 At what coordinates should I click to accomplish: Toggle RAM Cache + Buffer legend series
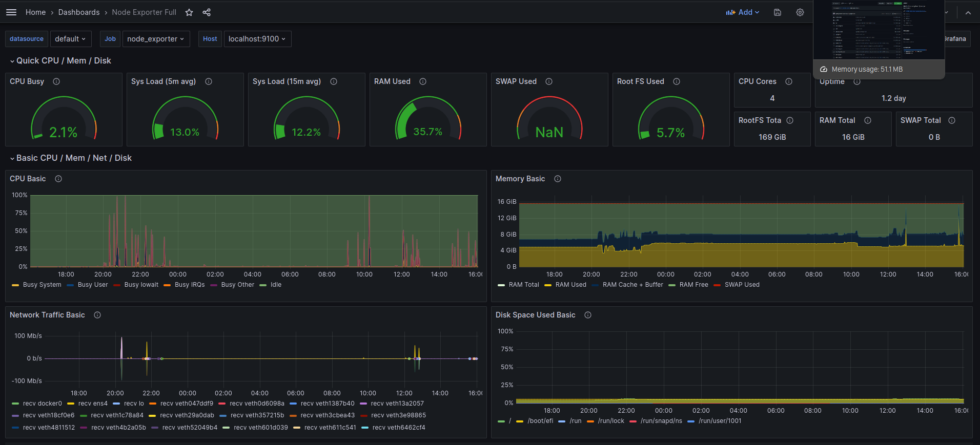pyautogui.click(x=633, y=285)
